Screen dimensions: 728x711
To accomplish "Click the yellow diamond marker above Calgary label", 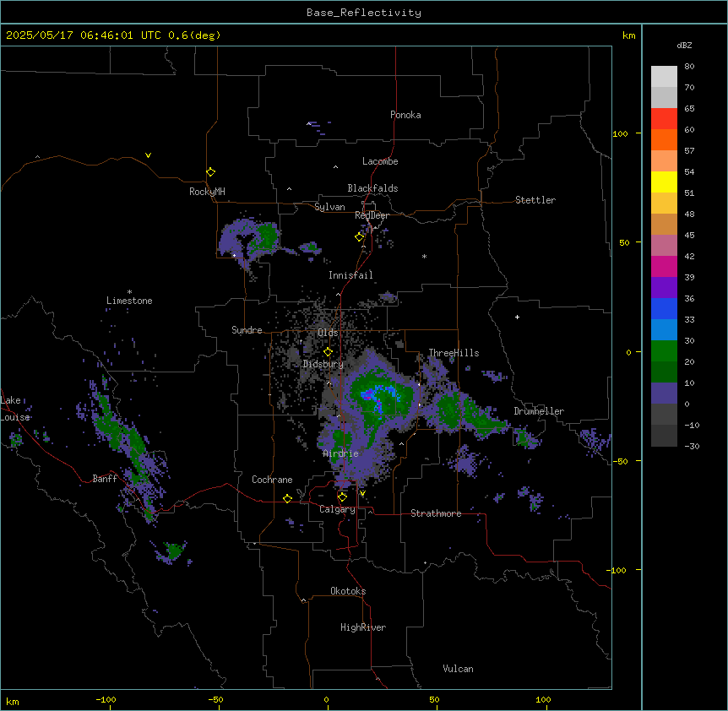I will pyautogui.click(x=342, y=497).
